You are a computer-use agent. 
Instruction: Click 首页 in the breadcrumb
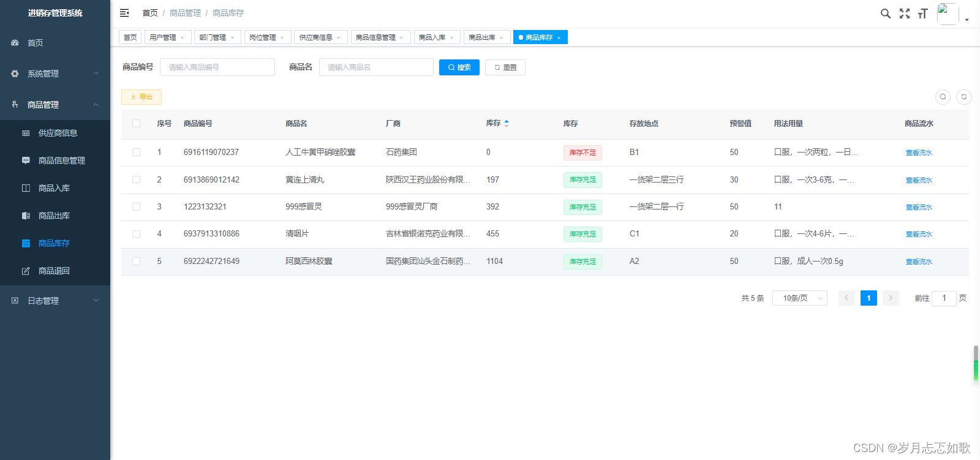click(x=150, y=13)
